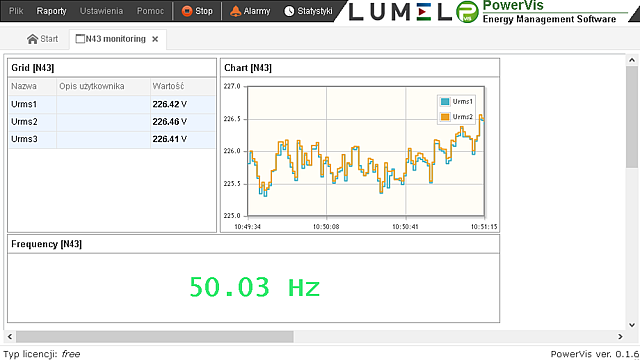Click the orange Urms2 legend swatch

pos(445,117)
